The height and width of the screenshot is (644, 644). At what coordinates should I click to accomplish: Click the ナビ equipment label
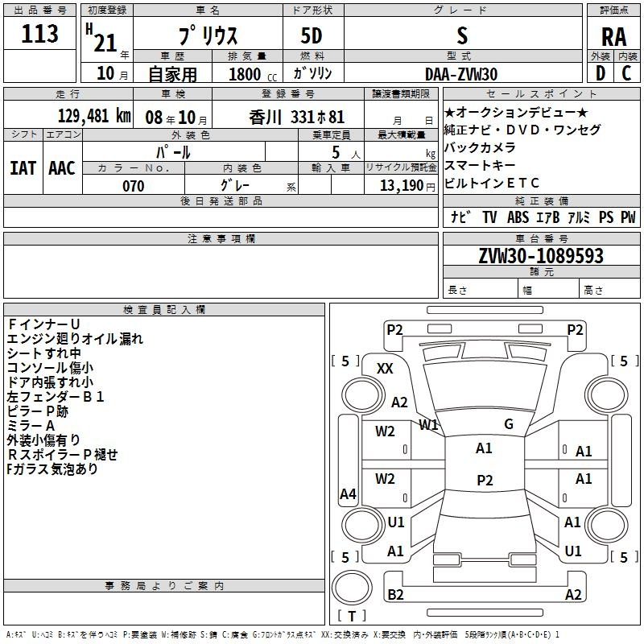460,217
